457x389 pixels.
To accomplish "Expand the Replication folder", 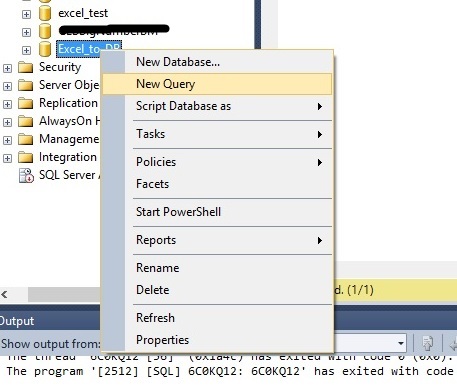I will [x=7, y=104].
